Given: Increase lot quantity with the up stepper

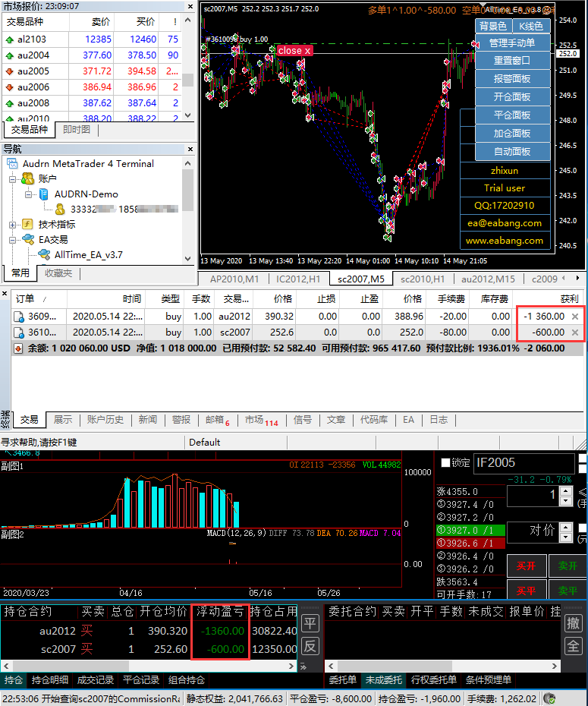Looking at the screenshot, I should pos(566,491).
